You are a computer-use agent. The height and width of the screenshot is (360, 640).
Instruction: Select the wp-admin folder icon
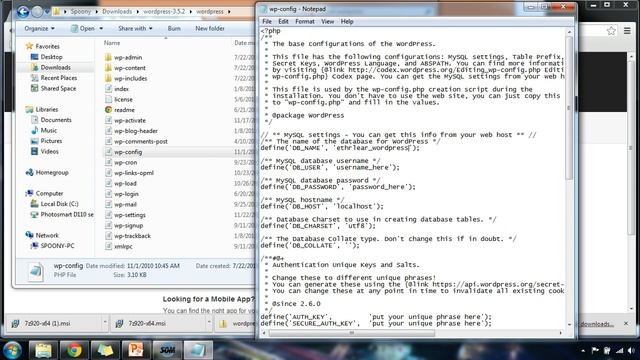(x=108, y=58)
